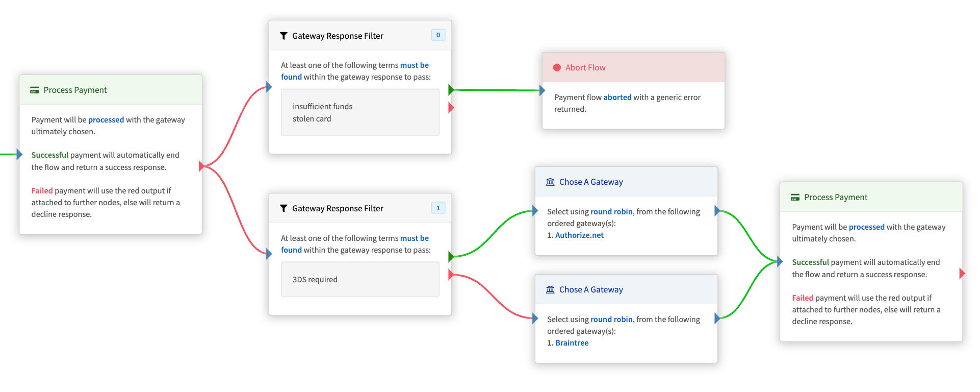Select the left Process Payment node title

[x=75, y=90]
